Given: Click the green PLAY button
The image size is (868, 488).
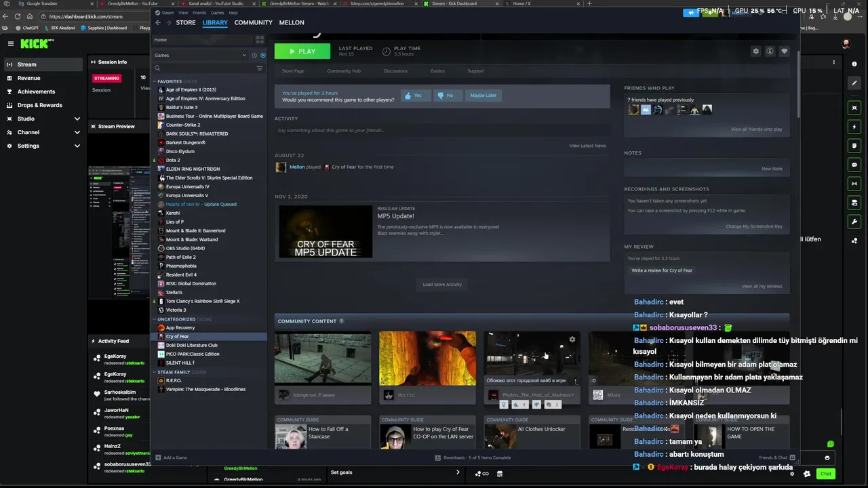Looking at the screenshot, I should (302, 52).
